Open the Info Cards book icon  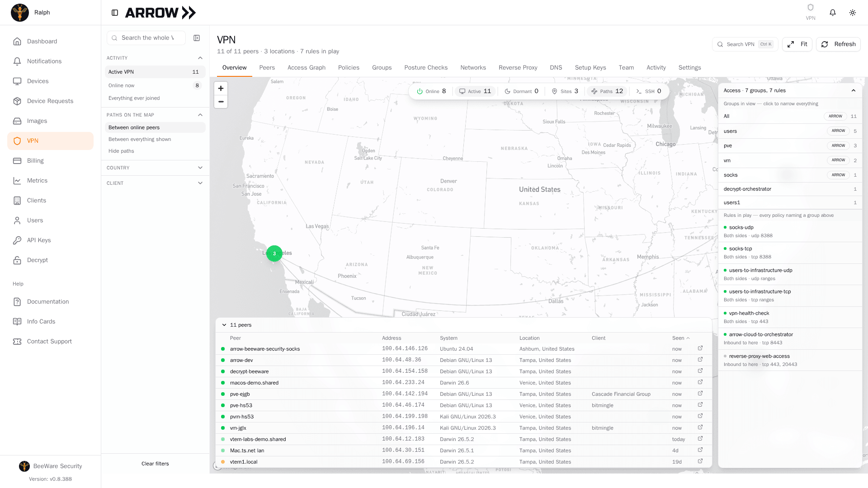(x=17, y=322)
